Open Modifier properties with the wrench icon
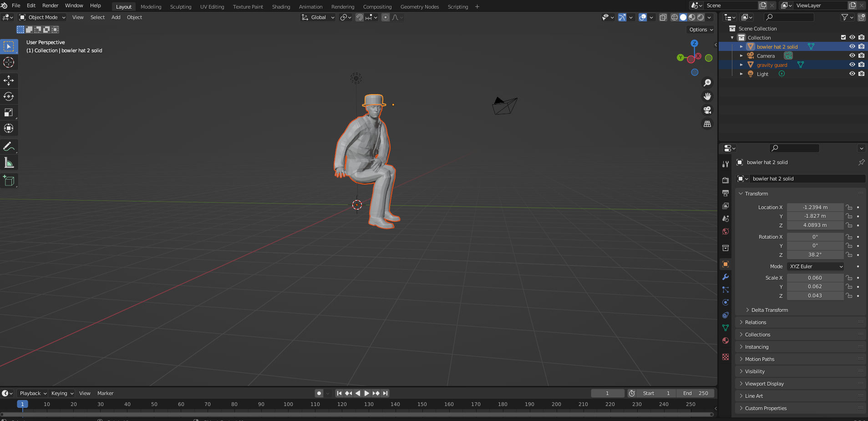868x421 pixels. pyautogui.click(x=726, y=277)
